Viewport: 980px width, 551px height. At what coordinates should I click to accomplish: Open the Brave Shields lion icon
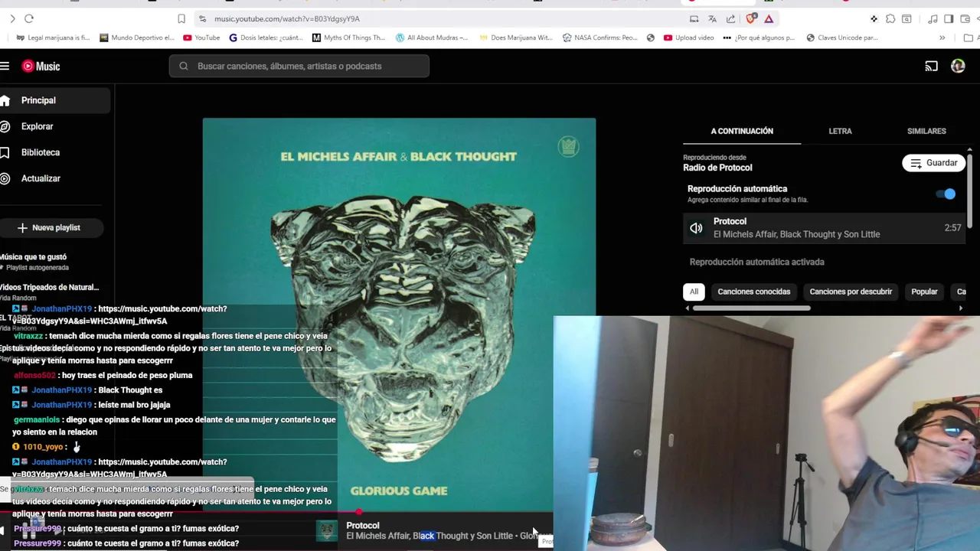pyautogui.click(x=751, y=18)
